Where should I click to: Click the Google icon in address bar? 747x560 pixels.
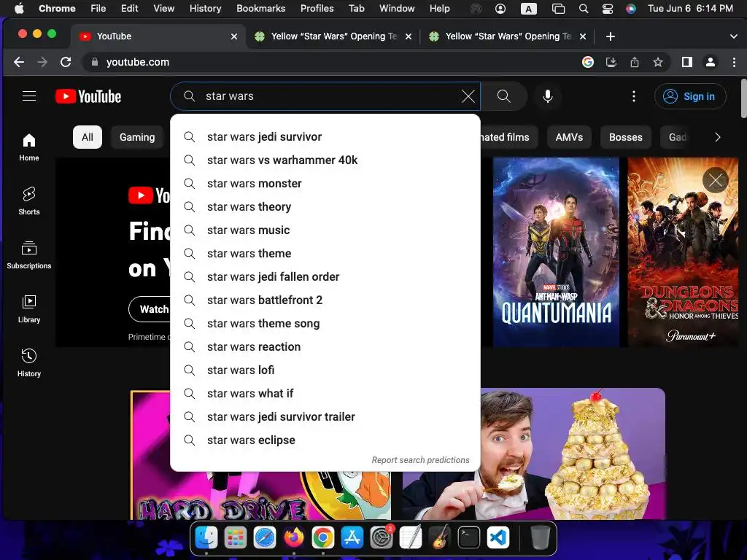tap(588, 62)
